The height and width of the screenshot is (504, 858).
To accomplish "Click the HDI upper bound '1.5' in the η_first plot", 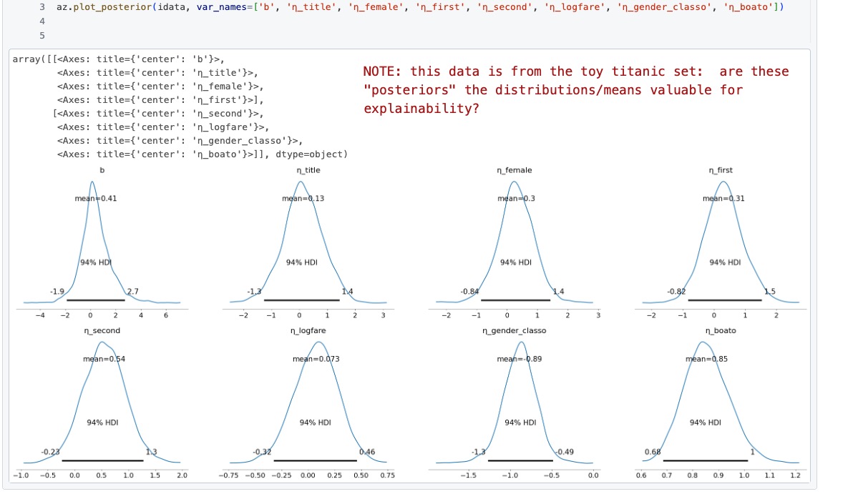I will pyautogui.click(x=770, y=292).
